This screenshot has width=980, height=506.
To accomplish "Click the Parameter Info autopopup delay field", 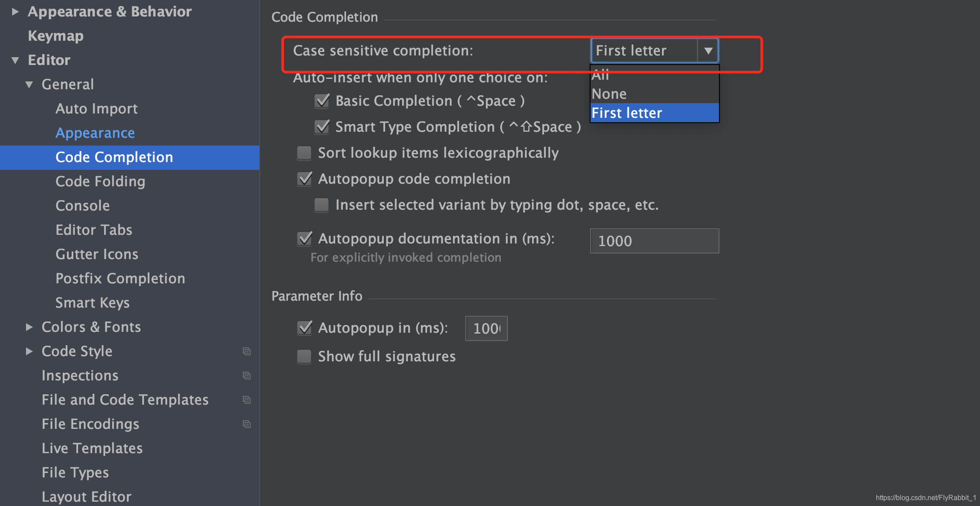I will [x=486, y=328].
